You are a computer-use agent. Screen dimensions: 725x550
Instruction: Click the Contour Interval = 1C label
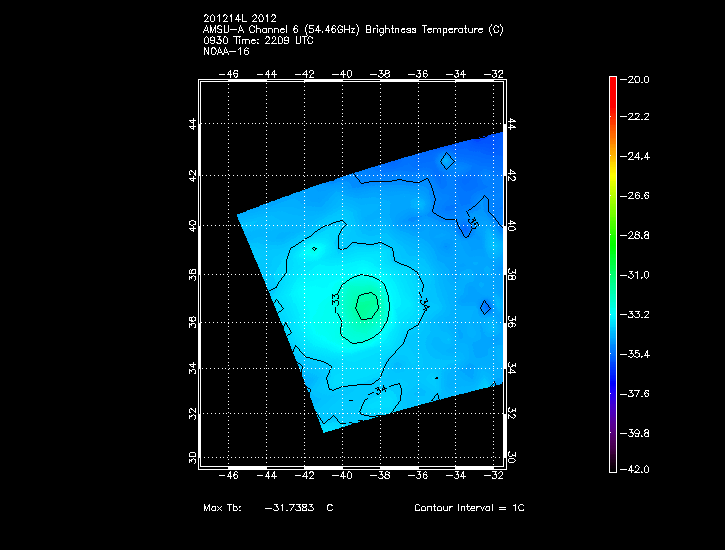pyautogui.click(x=469, y=508)
